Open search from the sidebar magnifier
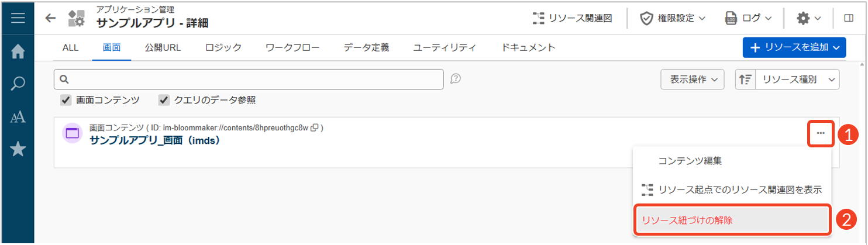Image resolution: width=868 pixels, height=245 pixels. point(18,84)
